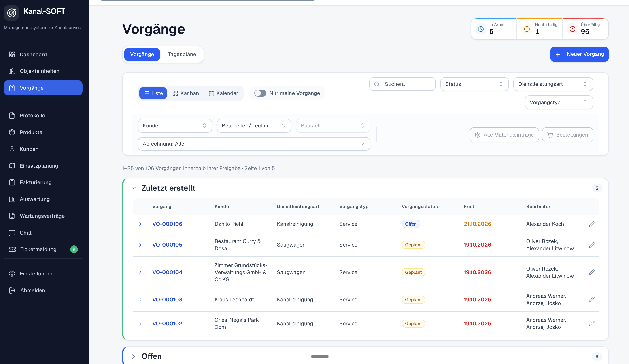This screenshot has height=364, width=629.
Task: Click the edit pencil for VO-000102
Action: pyautogui.click(x=592, y=323)
